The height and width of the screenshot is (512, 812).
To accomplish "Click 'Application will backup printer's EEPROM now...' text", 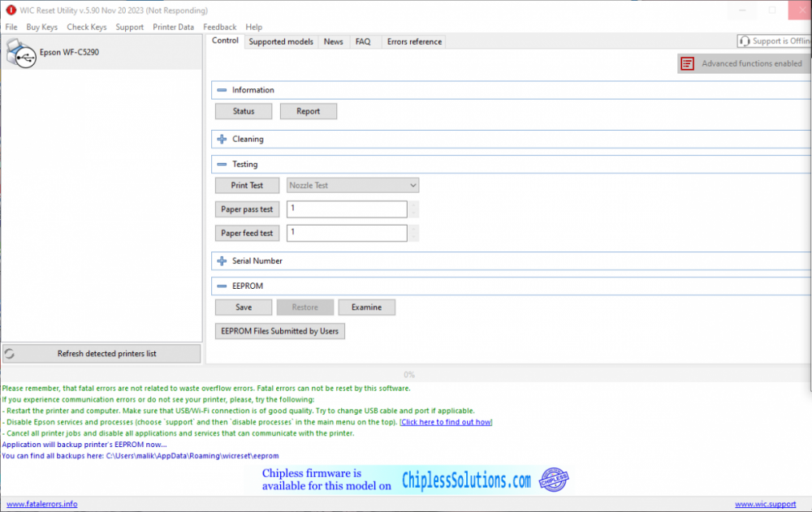I will tap(84, 445).
